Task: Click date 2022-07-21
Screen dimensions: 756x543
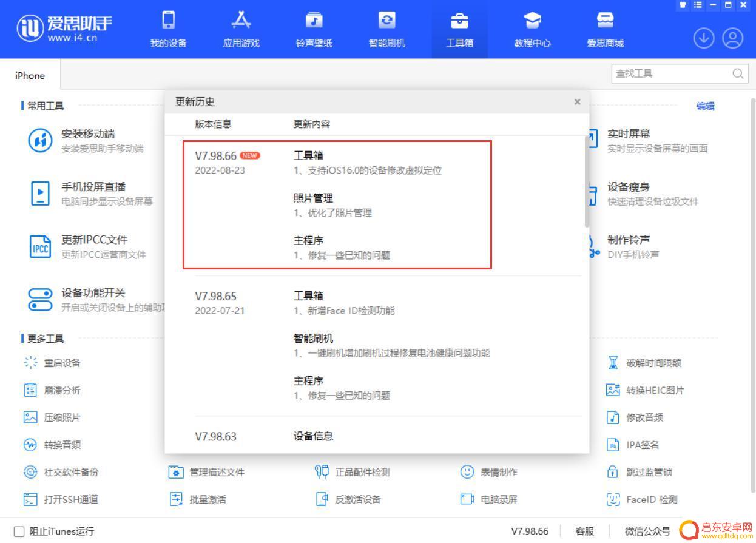Action: point(220,311)
